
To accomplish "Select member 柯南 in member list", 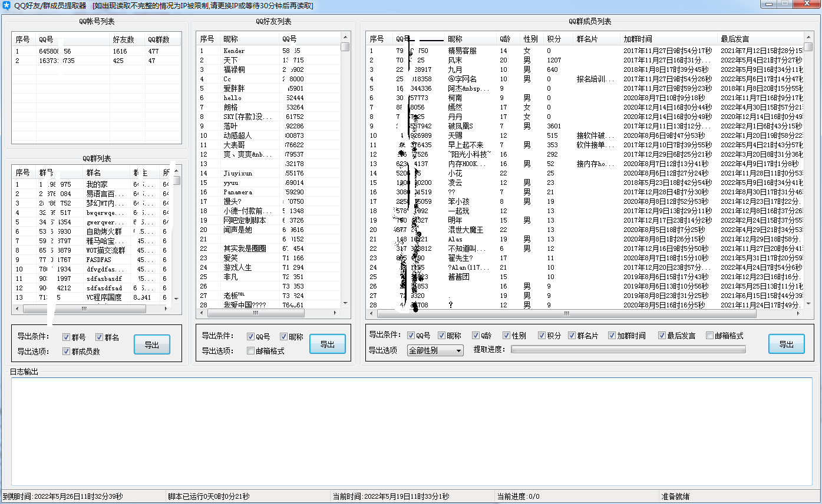I will 586,98.
